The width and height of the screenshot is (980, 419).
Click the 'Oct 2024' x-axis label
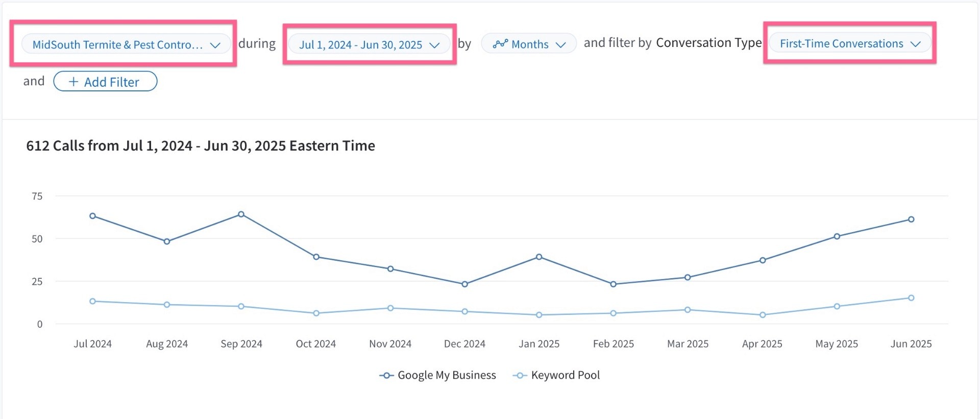(316, 344)
